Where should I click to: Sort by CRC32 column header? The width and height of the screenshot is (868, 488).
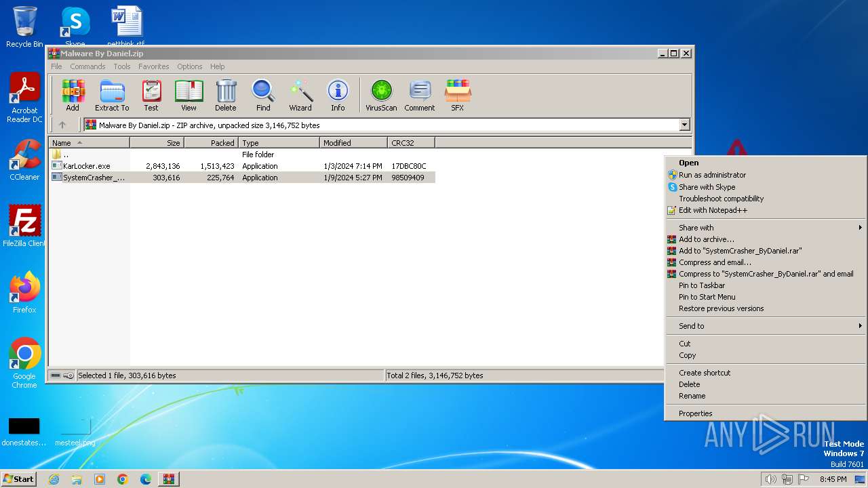(x=411, y=143)
